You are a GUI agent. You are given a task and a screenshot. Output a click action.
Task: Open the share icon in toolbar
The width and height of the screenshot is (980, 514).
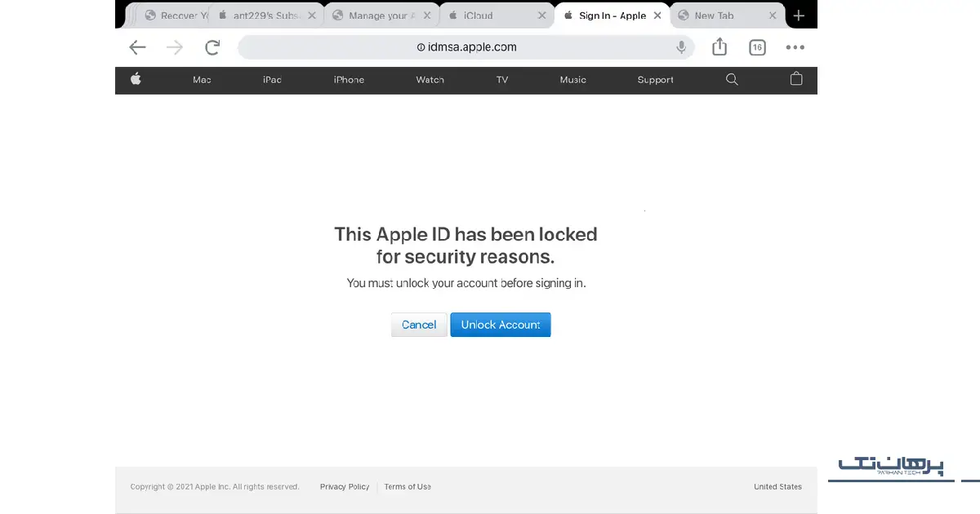pos(719,47)
